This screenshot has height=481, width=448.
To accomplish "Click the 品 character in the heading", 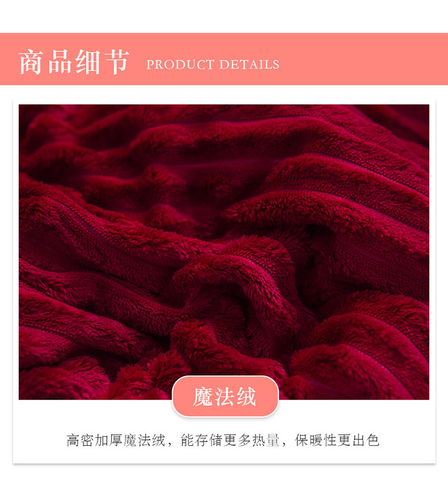I will coord(60,62).
